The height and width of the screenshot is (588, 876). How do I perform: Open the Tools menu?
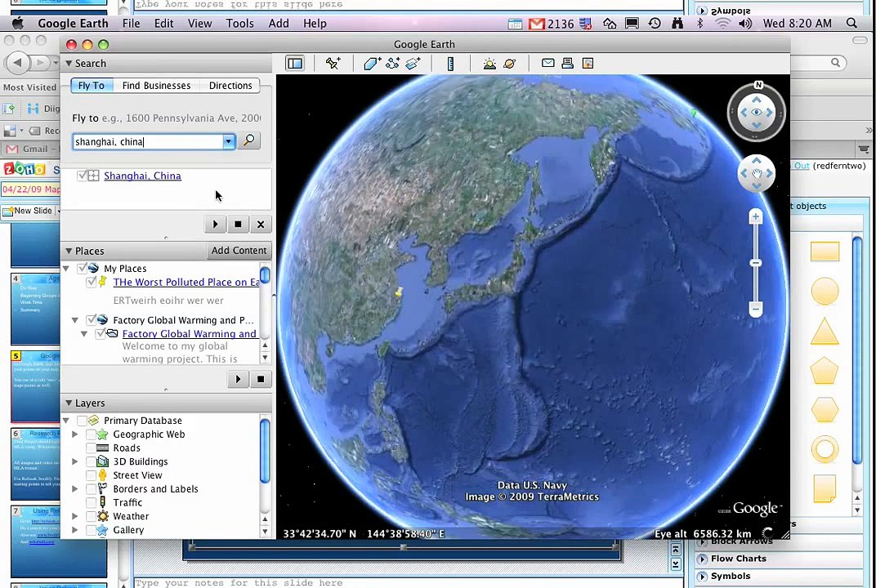(239, 24)
